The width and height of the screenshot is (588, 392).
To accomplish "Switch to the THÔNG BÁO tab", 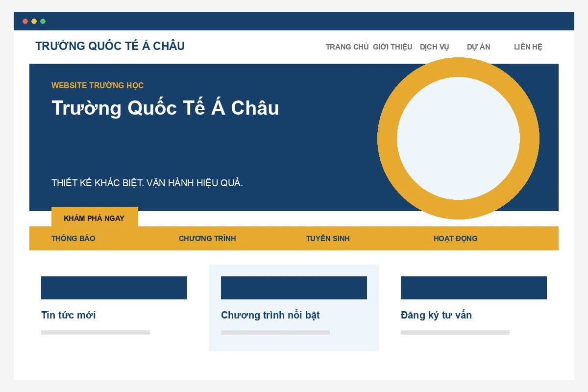I will coord(73,239).
